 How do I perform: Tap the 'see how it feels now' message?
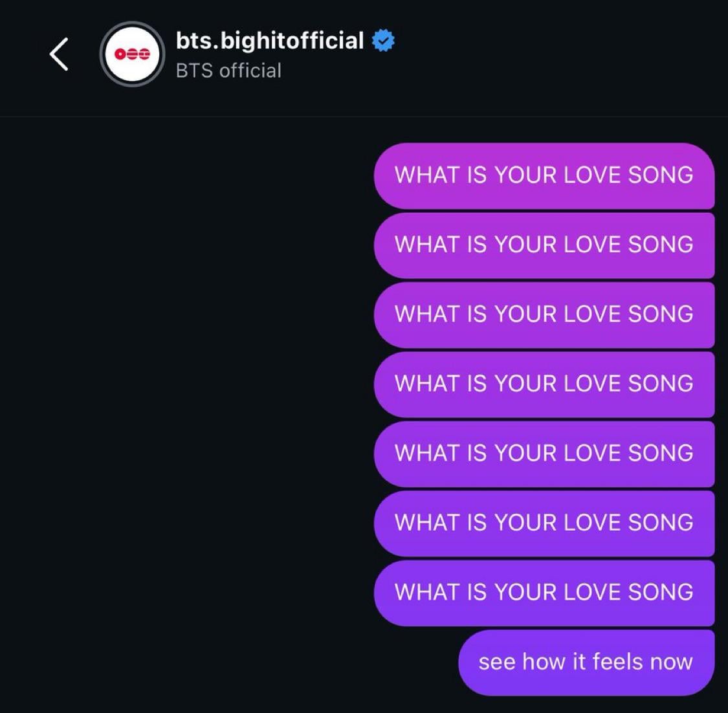point(586,661)
